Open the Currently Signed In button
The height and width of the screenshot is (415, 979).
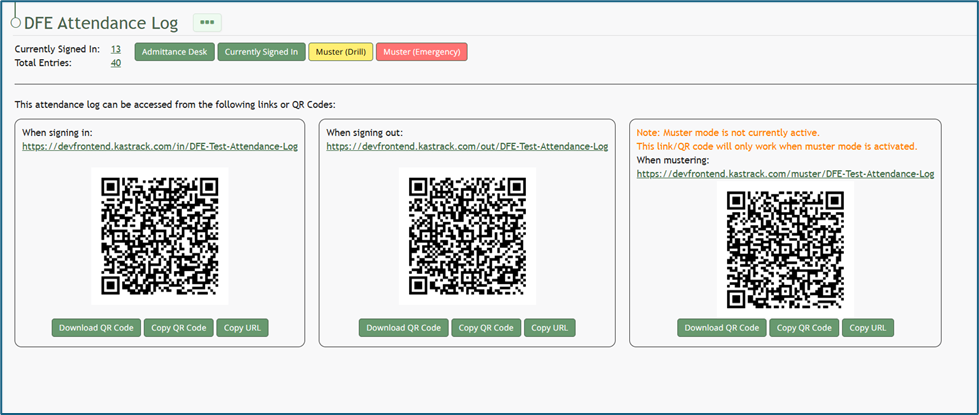pyautogui.click(x=261, y=52)
